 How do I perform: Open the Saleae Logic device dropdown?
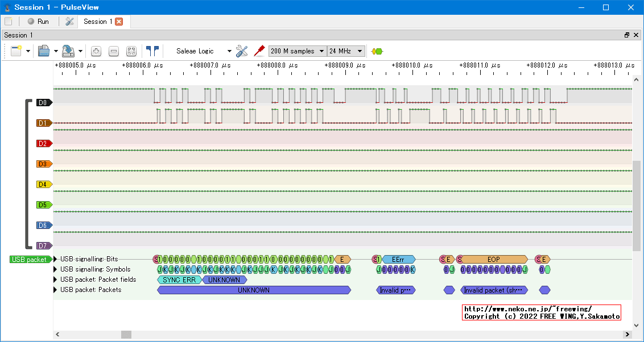pos(204,51)
